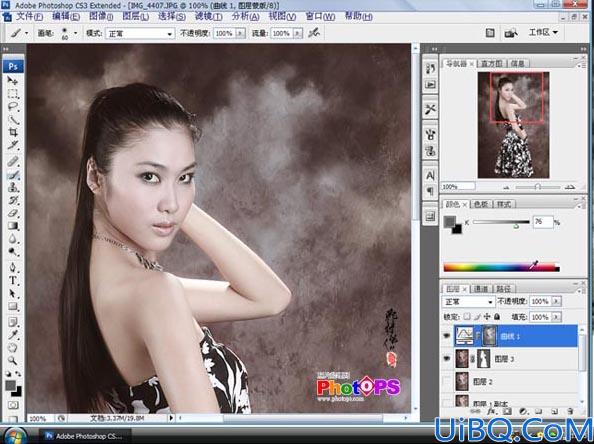
Task: Choose the Zoom tool in toolbox
Action: [13, 360]
